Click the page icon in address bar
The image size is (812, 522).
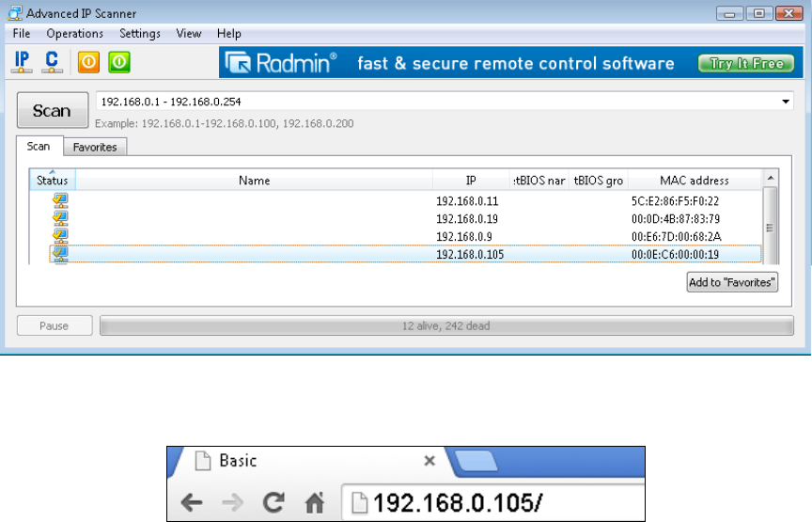coord(359,503)
